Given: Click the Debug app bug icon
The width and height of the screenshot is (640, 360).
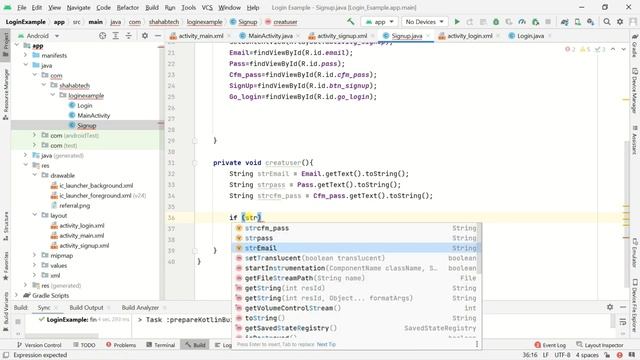Looking at the screenshot, I should (x=496, y=22).
